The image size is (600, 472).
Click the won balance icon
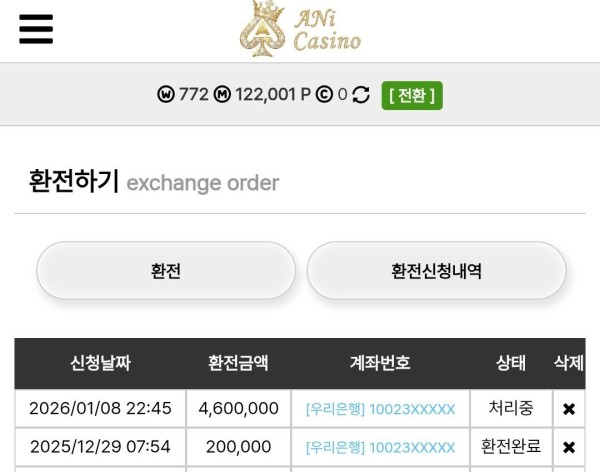pos(166,95)
